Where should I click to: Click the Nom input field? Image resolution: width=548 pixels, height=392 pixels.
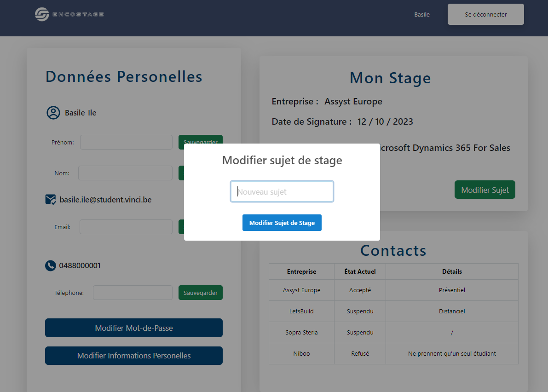coord(126,173)
